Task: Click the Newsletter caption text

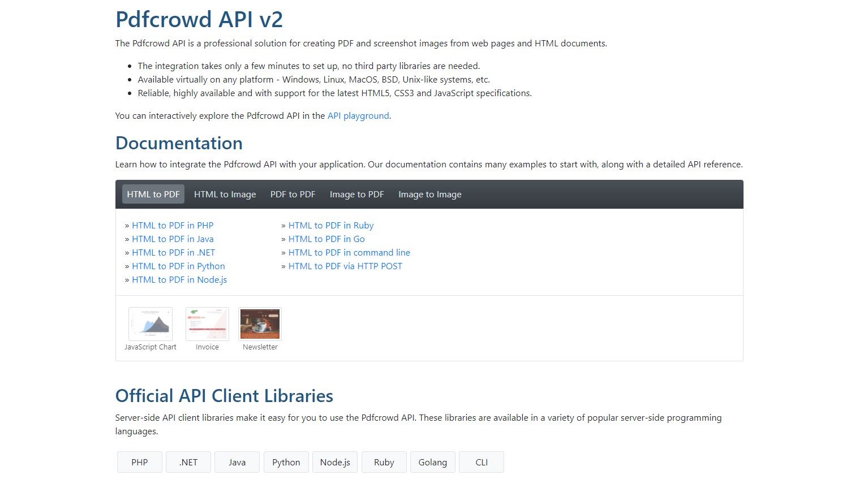Action: coord(260,347)
